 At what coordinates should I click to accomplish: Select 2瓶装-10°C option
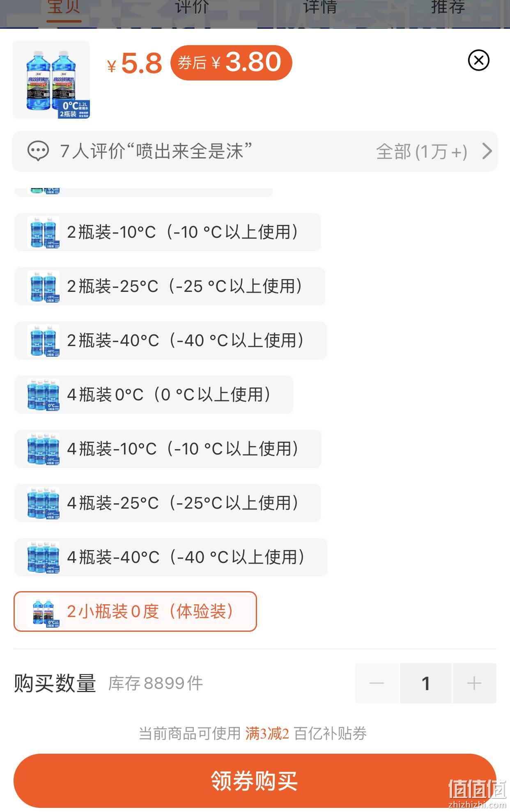(168, 232)
